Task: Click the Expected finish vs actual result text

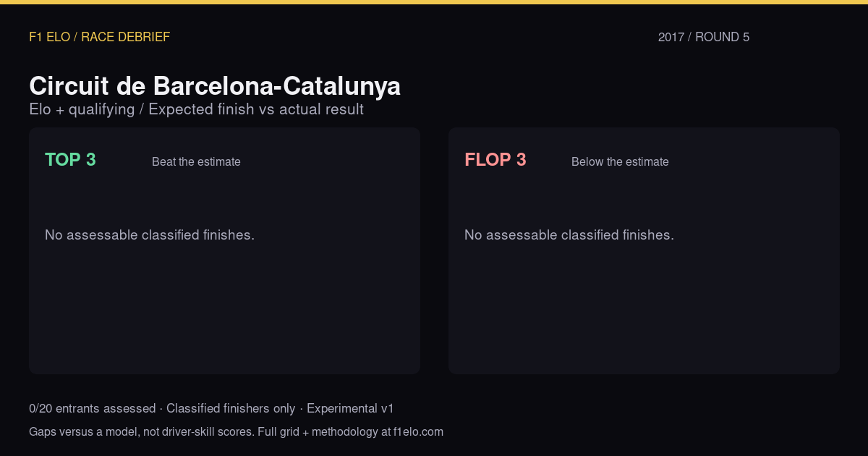Action: 256,109
